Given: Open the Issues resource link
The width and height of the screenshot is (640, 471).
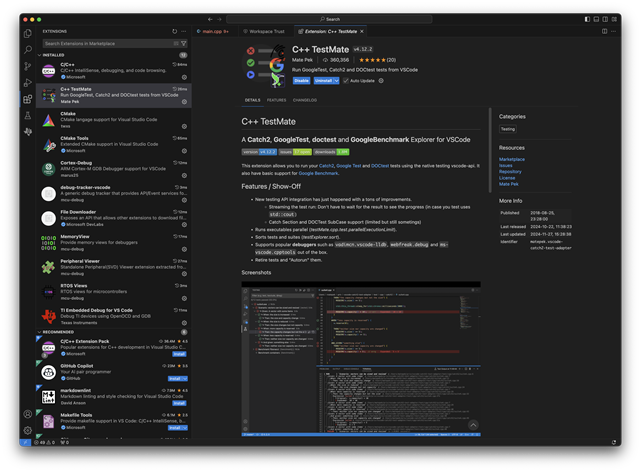Looking at the screenshot, I should point(505,166).
